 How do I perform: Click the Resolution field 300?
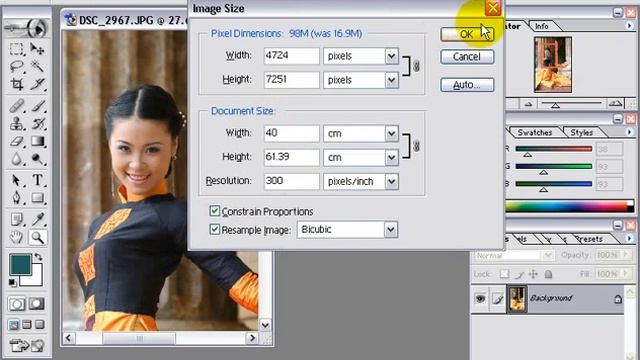click(291, 181)
